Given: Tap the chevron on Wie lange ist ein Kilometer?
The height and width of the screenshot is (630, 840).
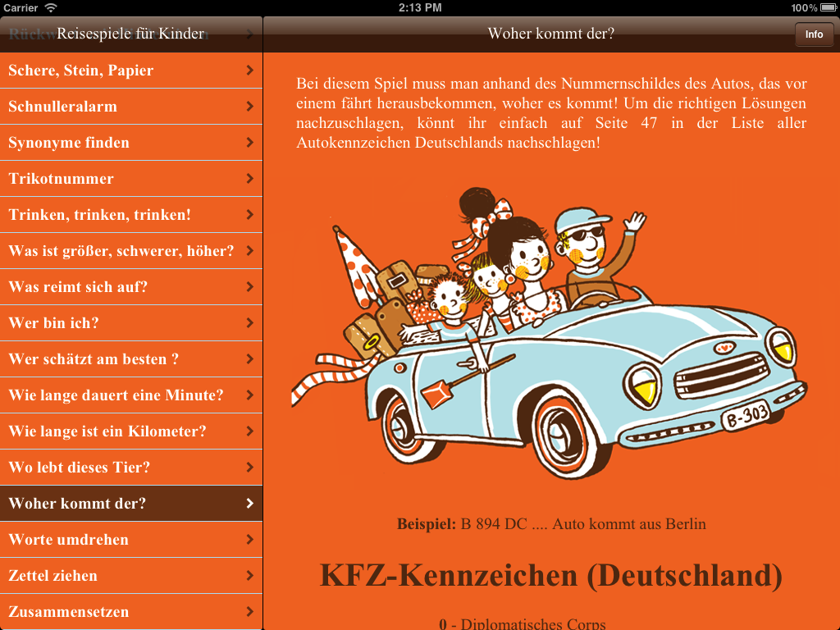Looking at the screenshot, I should (x=249, y=431).
